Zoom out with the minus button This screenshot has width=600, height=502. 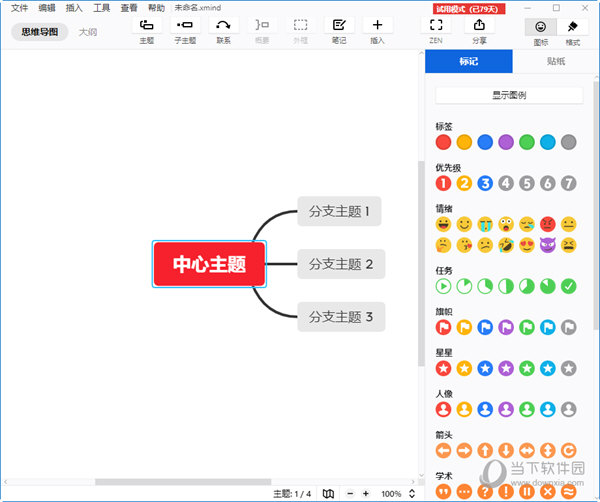tap(350, 494)
